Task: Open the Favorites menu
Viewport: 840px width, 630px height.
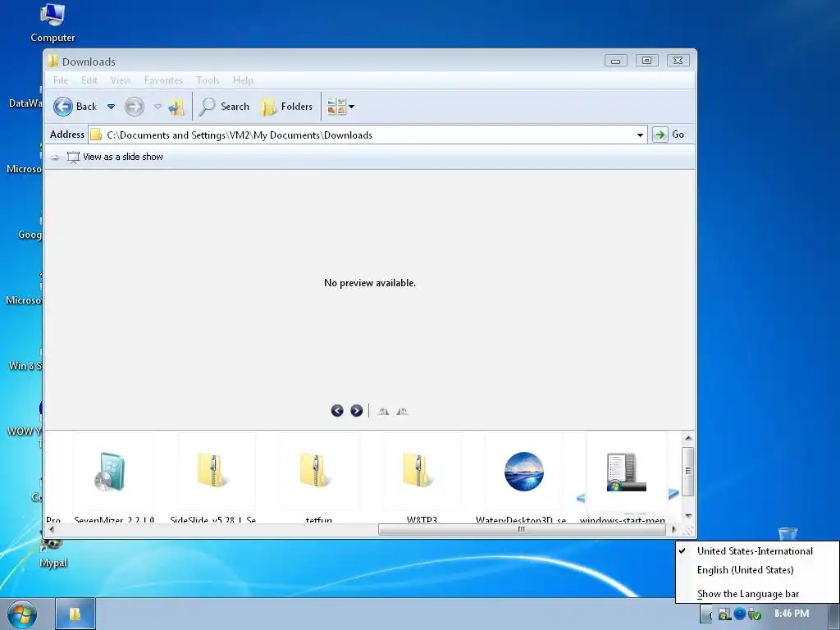Action: point(163,80)
